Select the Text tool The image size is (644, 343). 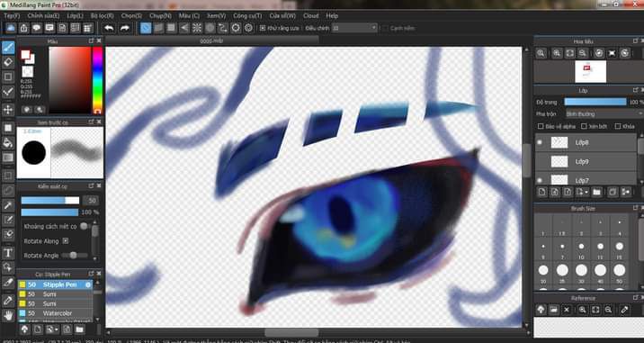coord(8,252)
